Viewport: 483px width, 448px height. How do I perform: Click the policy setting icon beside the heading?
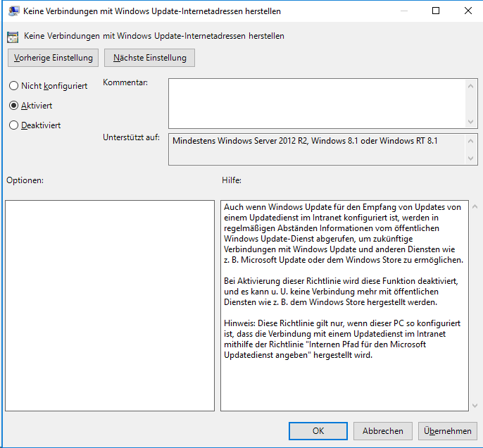click(x=13, y=36)
